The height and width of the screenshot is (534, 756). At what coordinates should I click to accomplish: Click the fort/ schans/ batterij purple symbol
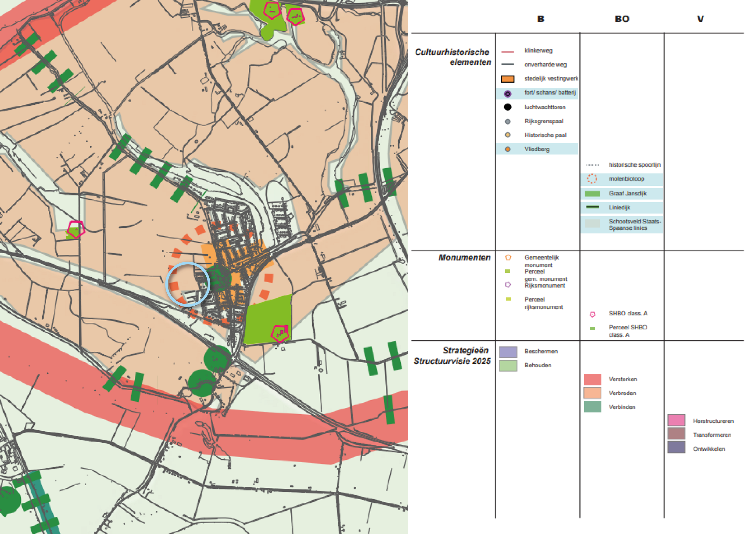pos(507,94)
